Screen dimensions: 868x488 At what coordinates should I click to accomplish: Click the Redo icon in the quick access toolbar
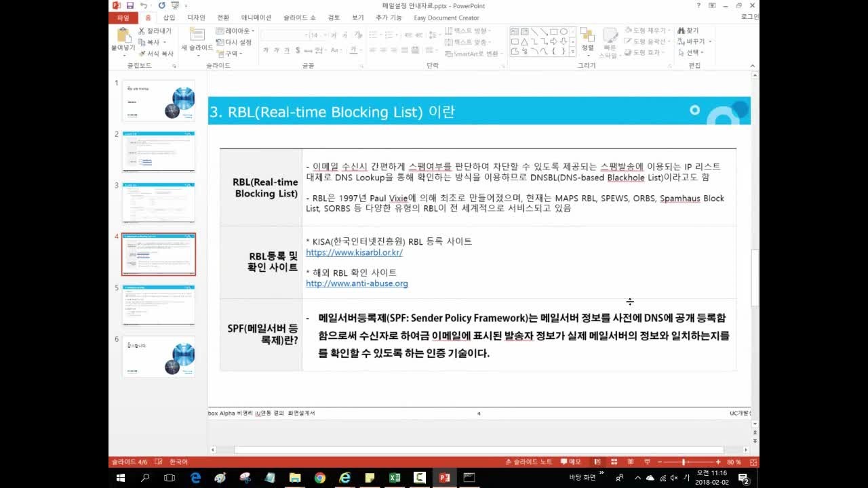point(161,5)
